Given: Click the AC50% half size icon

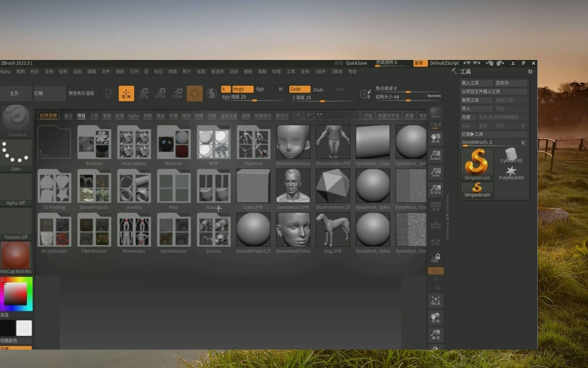Looking at the screenshot, I should (x=436, y=189).
